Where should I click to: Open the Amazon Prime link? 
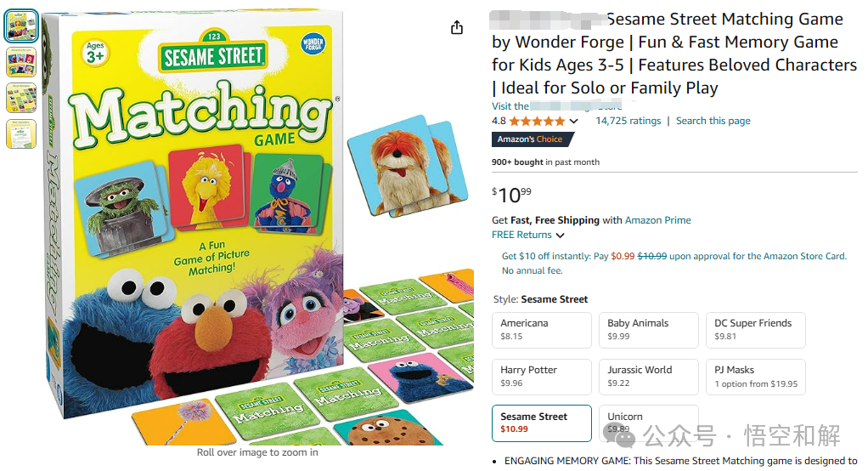(x=657, y=220)
